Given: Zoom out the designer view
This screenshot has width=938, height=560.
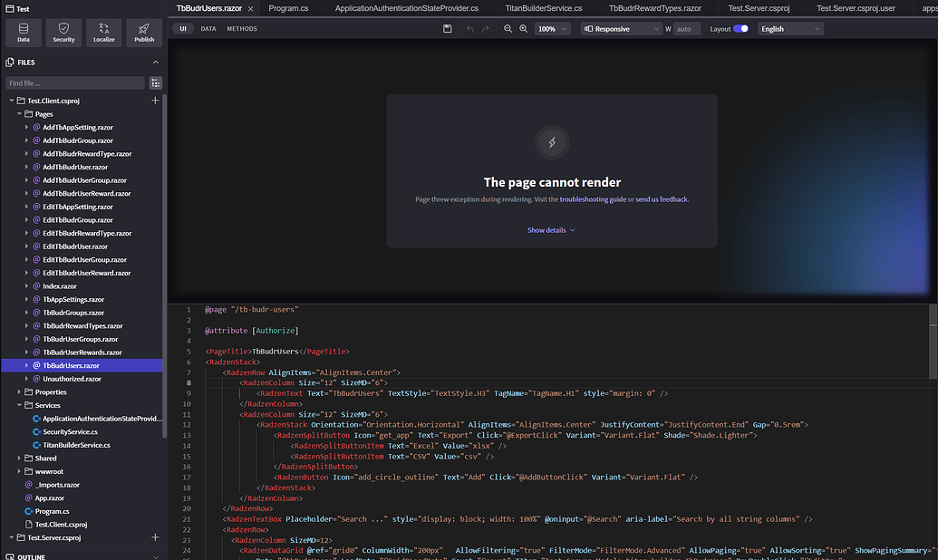Looking at the screenshot, I should point(508,29).
